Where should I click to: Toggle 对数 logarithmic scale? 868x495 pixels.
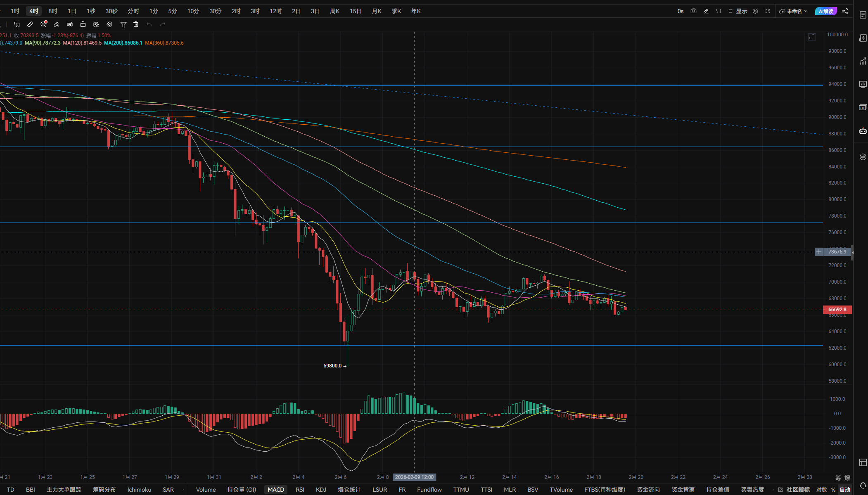[821, 490]
